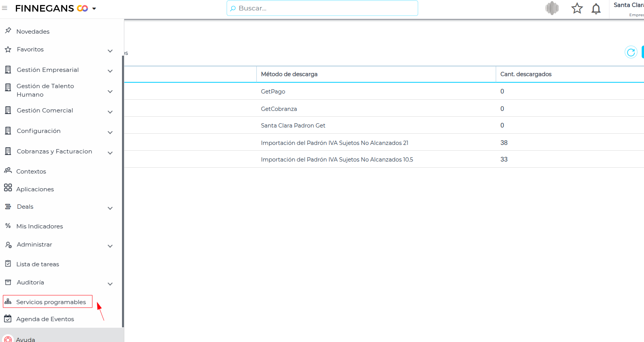Viewport: 644px width, 342px height.
Task: Click the Mis Indicadores percent icon
Action: [x=8, y=226]
